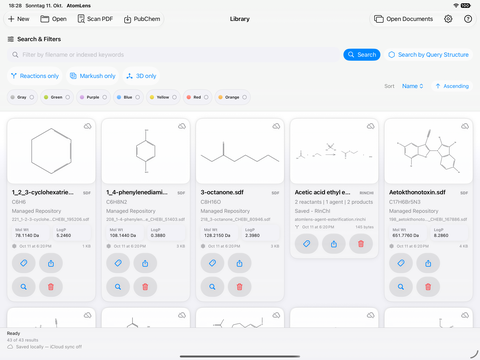This screenshot has height=360, width=480.
Task: Tag the Aetokthonotoxin file
Action: pyautogui.click(x=401, y=263)
